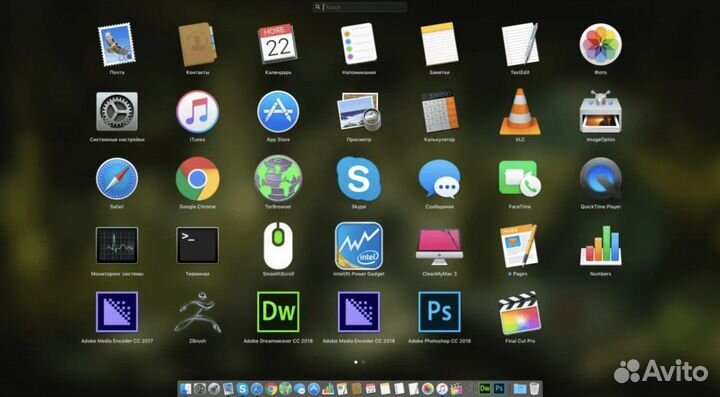Launch the Напоминания reminders app
The height and width of the screenshot is (397, 720).
[359, 44]
